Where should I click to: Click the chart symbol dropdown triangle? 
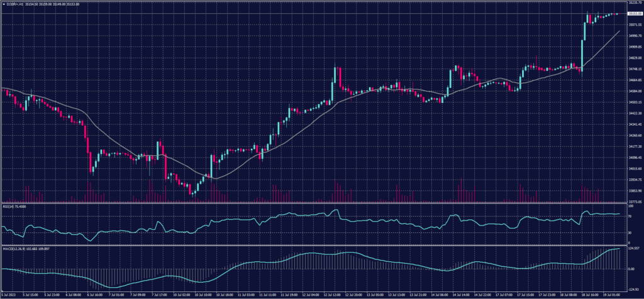tap(3, 3)
